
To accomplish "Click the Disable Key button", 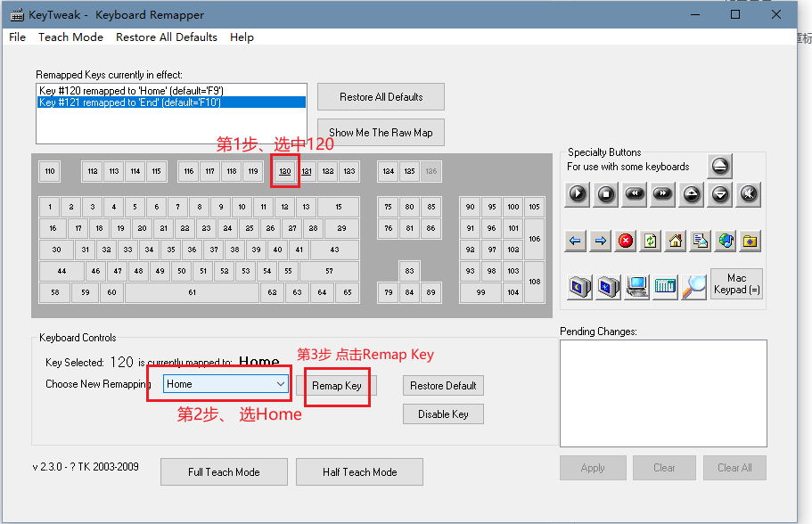I will pyautogui.click(x=443, y=414).
